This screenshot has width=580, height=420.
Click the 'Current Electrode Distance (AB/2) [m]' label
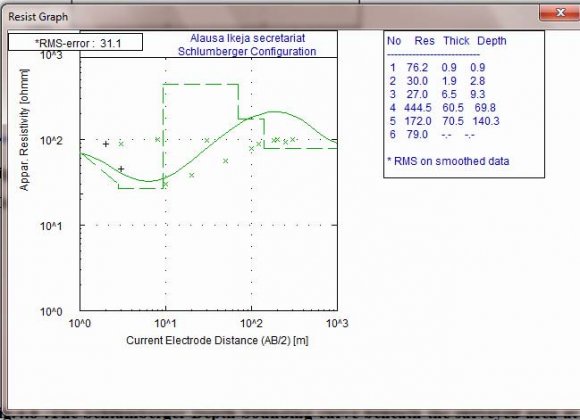tap(217, 340)
